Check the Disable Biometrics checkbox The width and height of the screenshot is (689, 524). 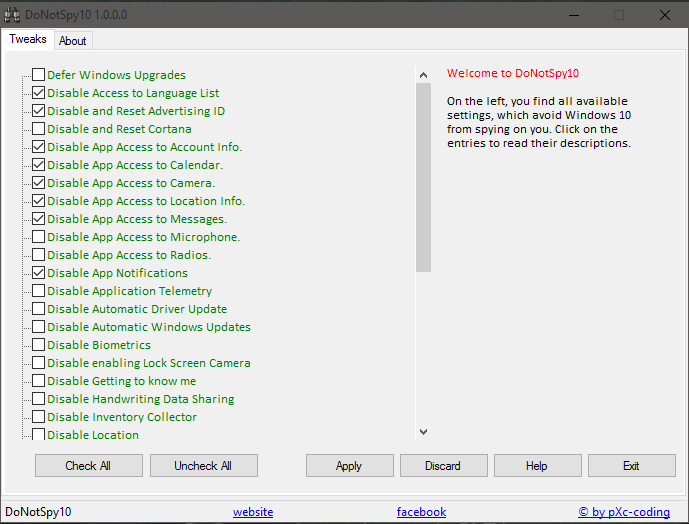pos(39,345)
